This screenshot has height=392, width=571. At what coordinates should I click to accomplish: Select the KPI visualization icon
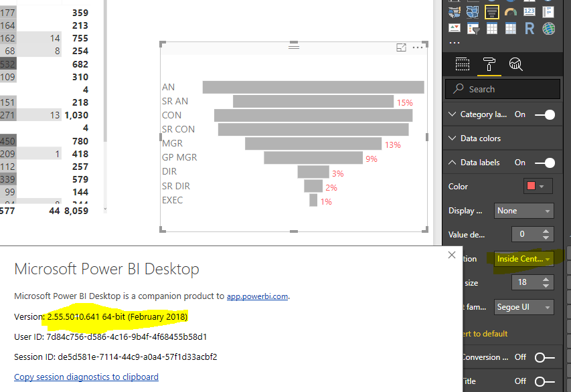(x=454, y=28)
